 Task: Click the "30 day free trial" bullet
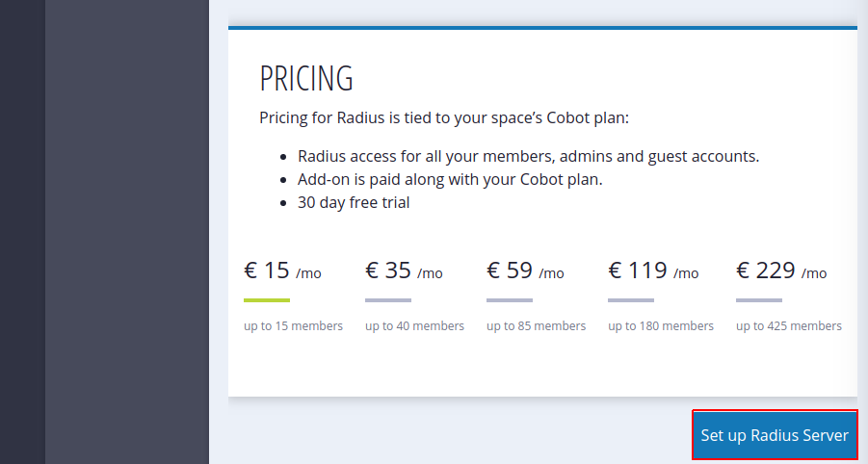click(354, 202)
